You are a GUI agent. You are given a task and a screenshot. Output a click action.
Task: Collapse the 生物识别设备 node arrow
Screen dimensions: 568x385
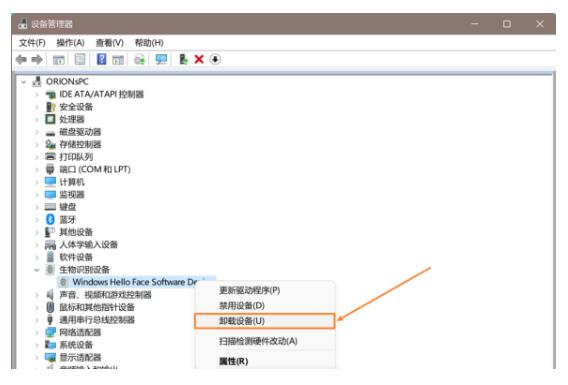pyautogui.click(x=37, y=269)
